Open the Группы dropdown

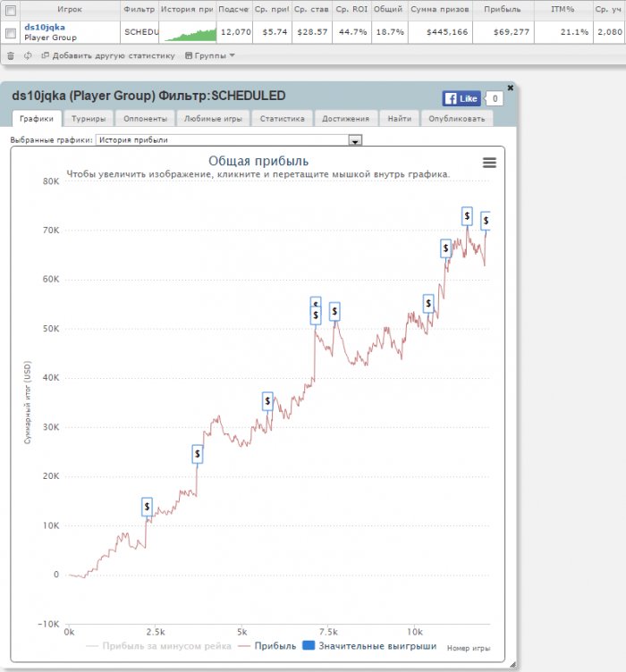pos(209,55)
